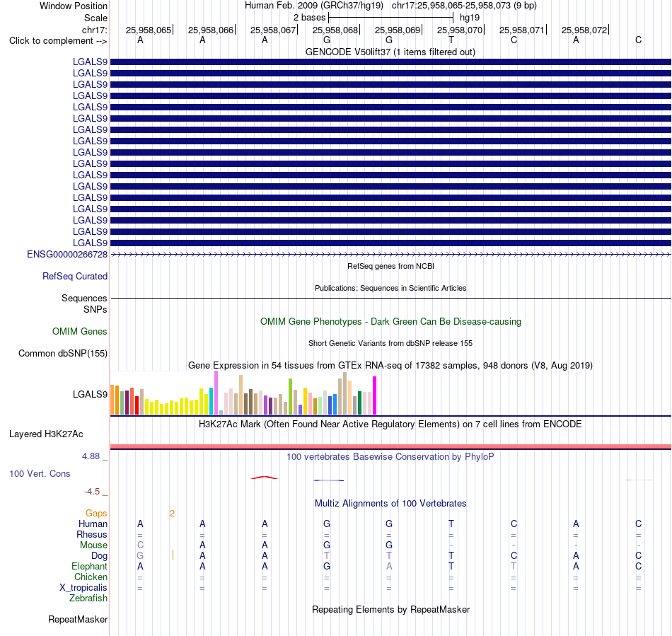Click the -4.5 PhyloP lower scale value
The image size is (672, 636).
[x=92, y=491]
